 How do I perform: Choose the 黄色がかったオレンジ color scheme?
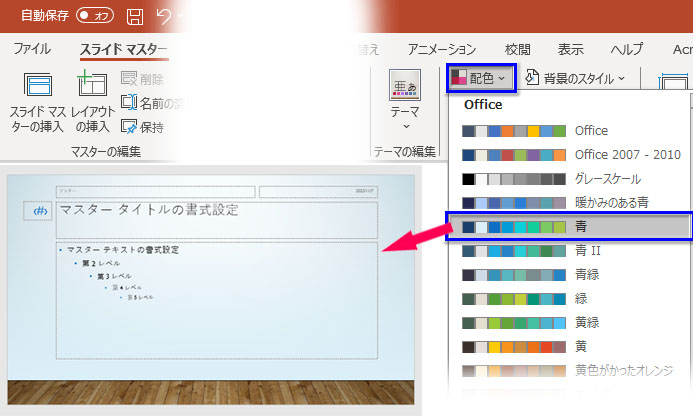pyautogui.click(x=570, y=370)
